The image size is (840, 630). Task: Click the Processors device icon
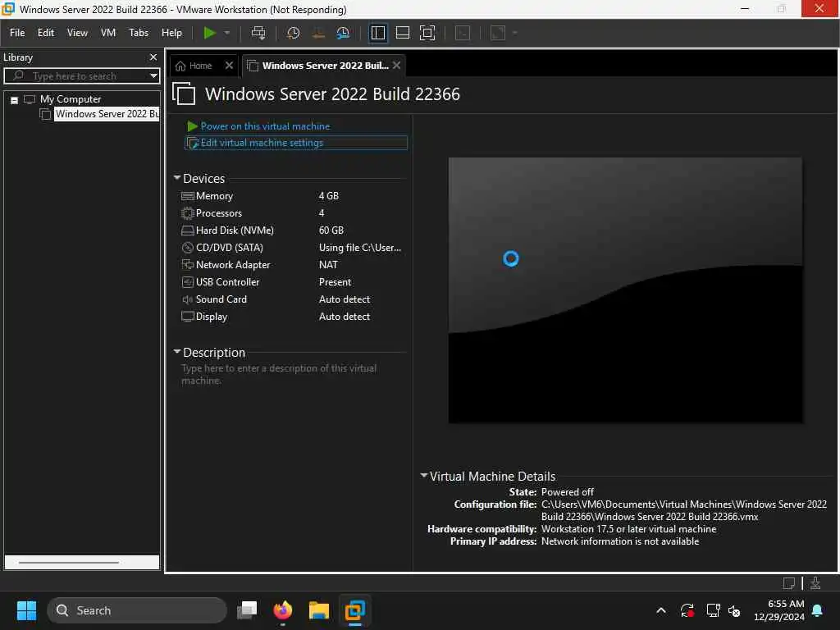tap(188, 213)
